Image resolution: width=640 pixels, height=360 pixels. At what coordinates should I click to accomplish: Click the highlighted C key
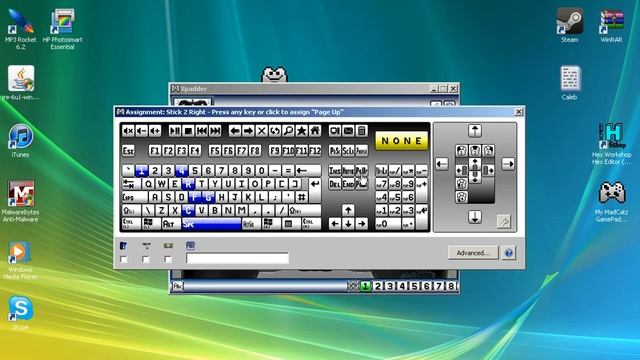[188, 210]
